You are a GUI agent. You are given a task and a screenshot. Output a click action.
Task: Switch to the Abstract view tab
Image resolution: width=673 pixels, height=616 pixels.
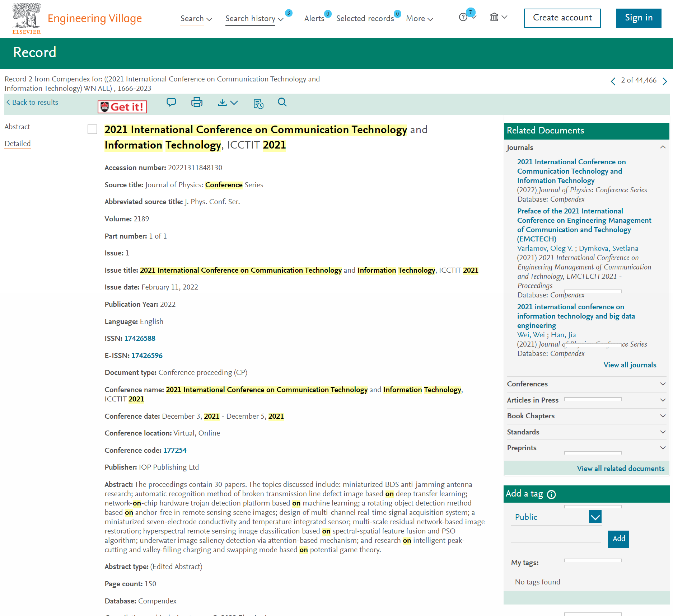click(17, 127)
